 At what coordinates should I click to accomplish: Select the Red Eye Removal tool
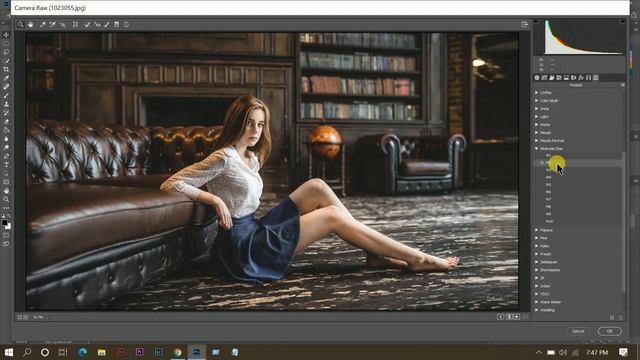[x=97, y=24]
